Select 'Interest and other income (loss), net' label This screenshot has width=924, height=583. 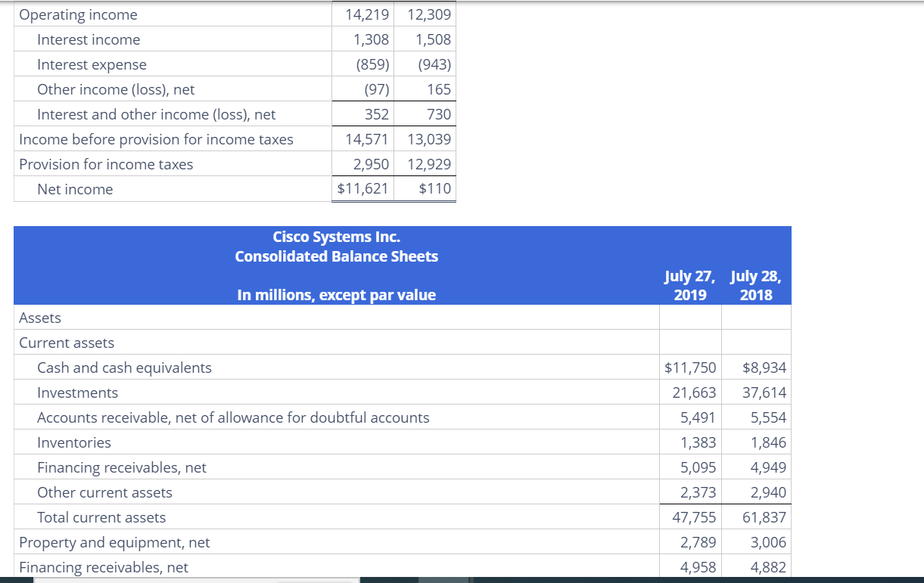(157, 114)
